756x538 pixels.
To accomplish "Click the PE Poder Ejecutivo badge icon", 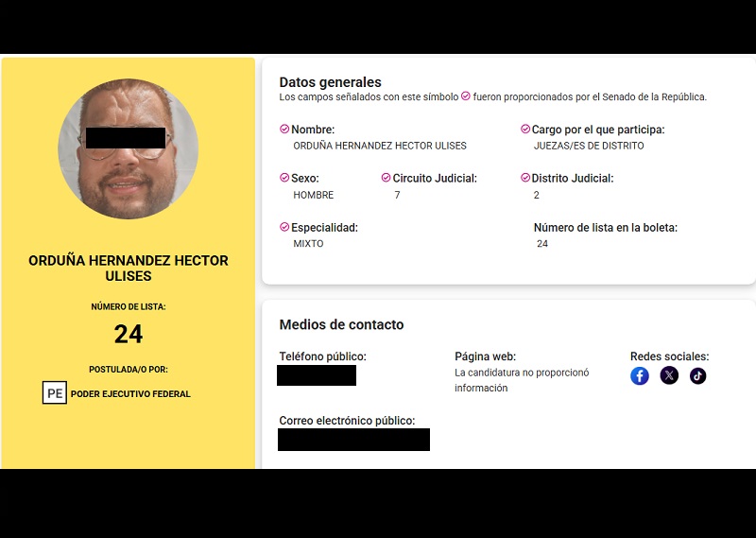I will coord(55,392).
